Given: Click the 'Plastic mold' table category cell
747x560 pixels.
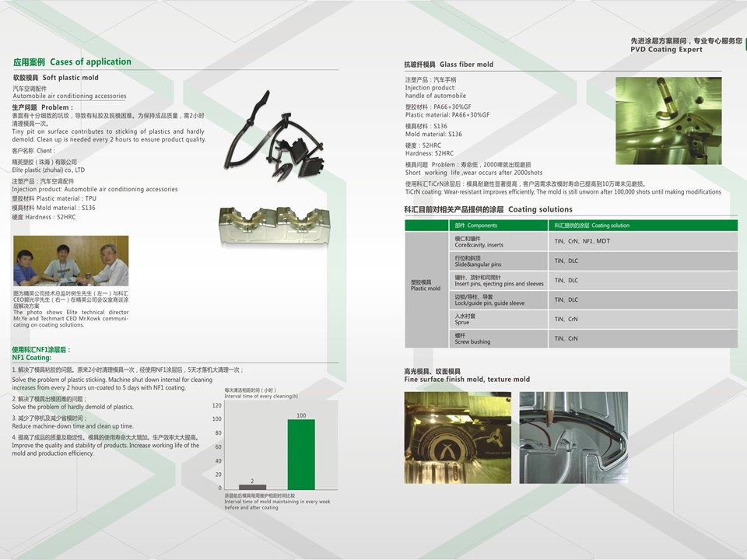Looking at the screenshot, I should point(426,285).
